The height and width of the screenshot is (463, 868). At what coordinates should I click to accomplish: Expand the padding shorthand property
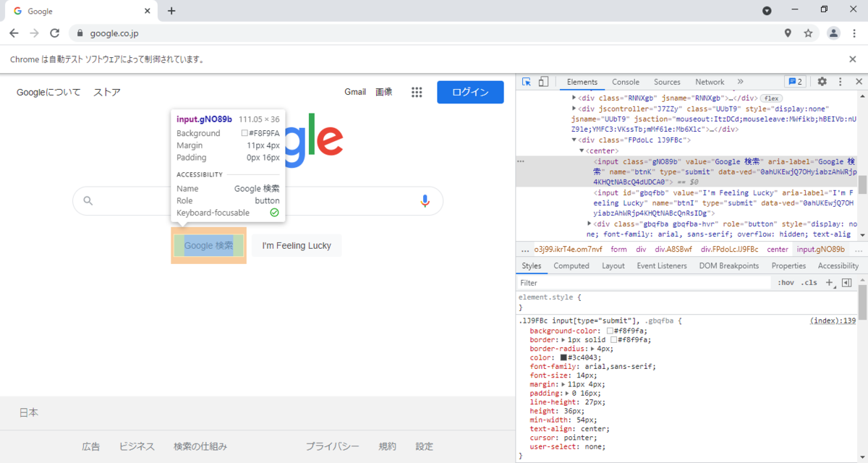(x=568, y=393)
